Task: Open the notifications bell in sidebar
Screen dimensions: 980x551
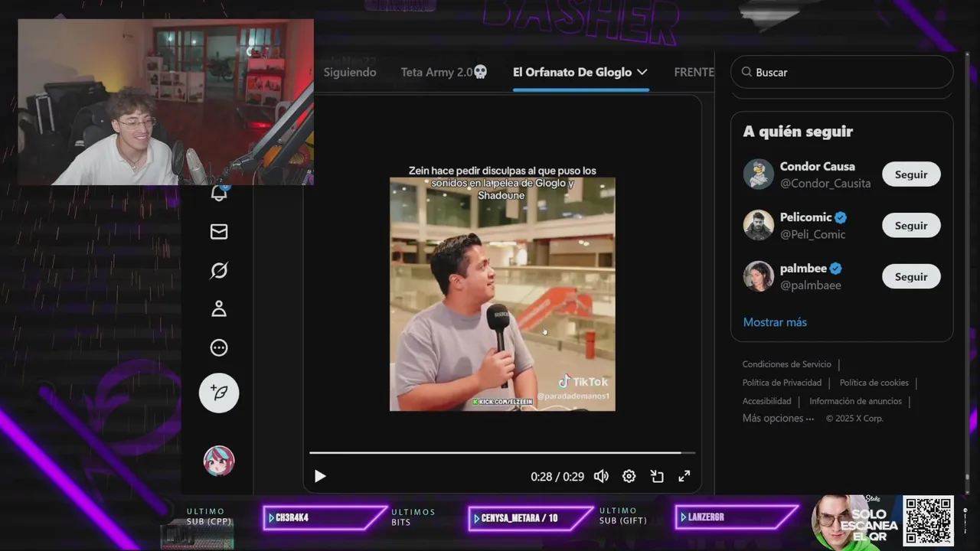Action: (x=219, y=193)
